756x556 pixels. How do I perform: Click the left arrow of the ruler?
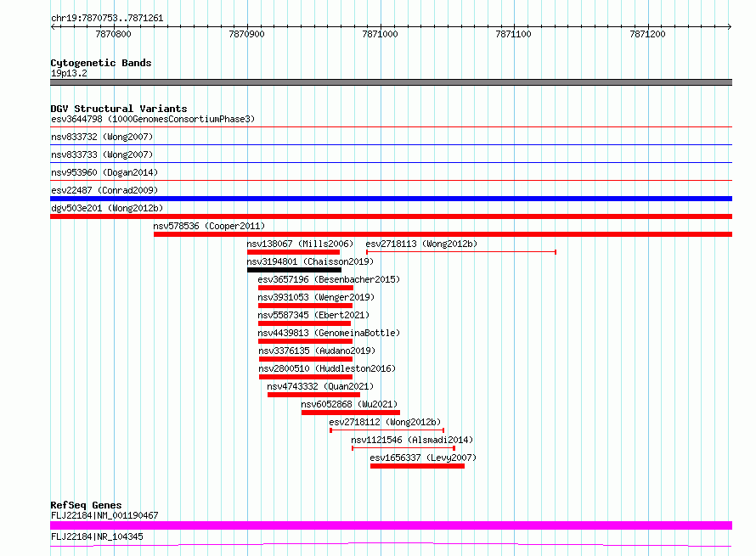53,26
